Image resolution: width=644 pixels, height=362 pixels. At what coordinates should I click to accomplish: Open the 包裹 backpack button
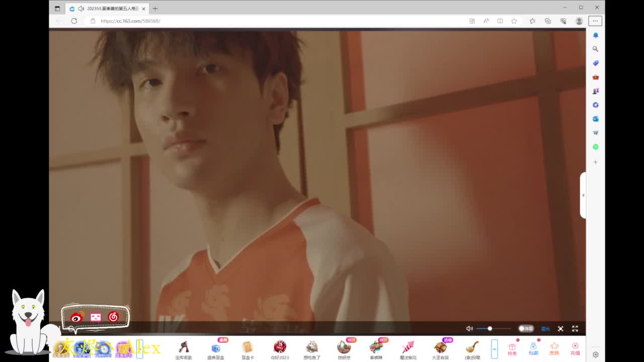point(533,348)
